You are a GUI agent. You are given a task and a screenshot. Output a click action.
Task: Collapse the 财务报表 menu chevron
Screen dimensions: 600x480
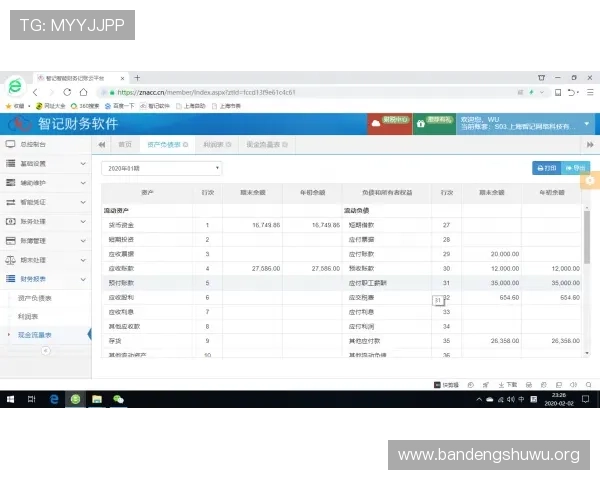click(x=83, y=279)
